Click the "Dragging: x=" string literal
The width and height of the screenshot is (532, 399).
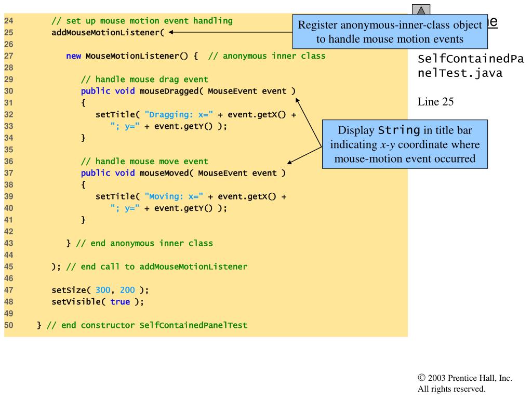pos(178,115)
